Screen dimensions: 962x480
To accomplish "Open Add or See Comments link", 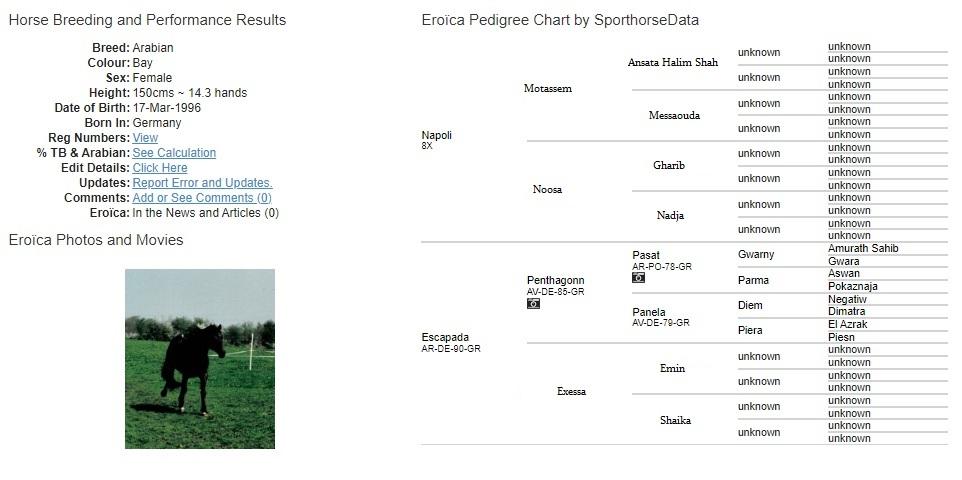I will pyautogui.click(x=202, y=198).
